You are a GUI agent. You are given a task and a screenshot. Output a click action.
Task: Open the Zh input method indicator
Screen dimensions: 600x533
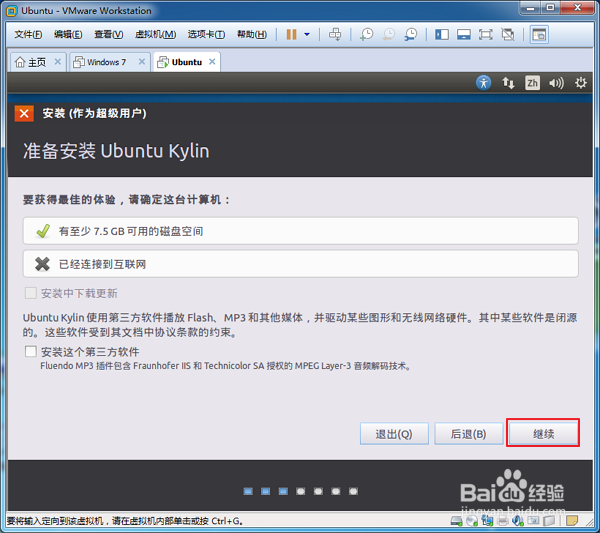(532, 83)
